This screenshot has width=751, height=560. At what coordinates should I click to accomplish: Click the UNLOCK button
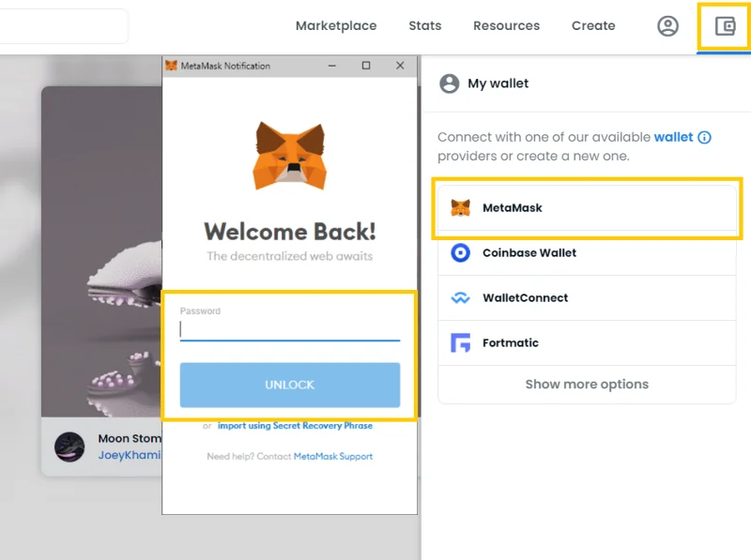pos(290,385)
